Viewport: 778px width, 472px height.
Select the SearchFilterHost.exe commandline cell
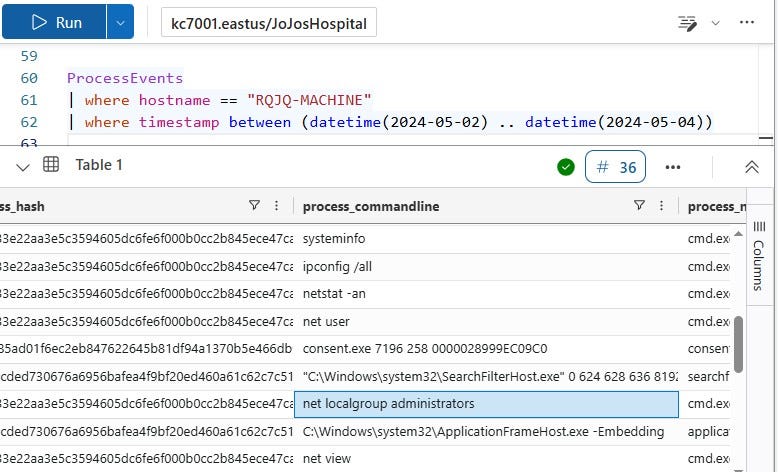[x=486, y=377]
